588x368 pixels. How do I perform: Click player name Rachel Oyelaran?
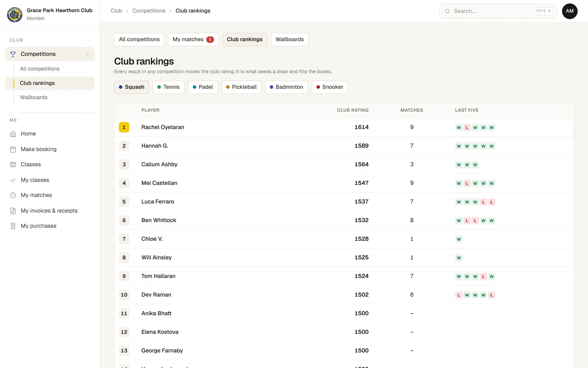click(163, 127)
